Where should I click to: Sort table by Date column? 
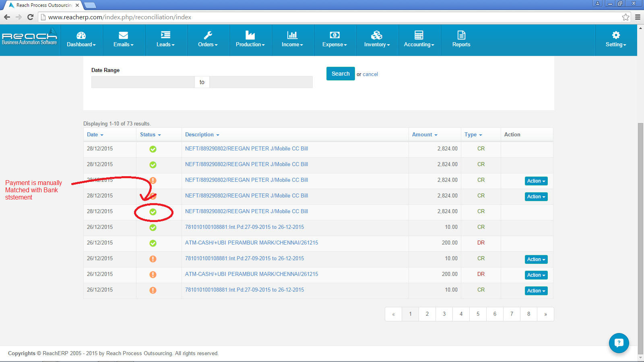[95, 135]
